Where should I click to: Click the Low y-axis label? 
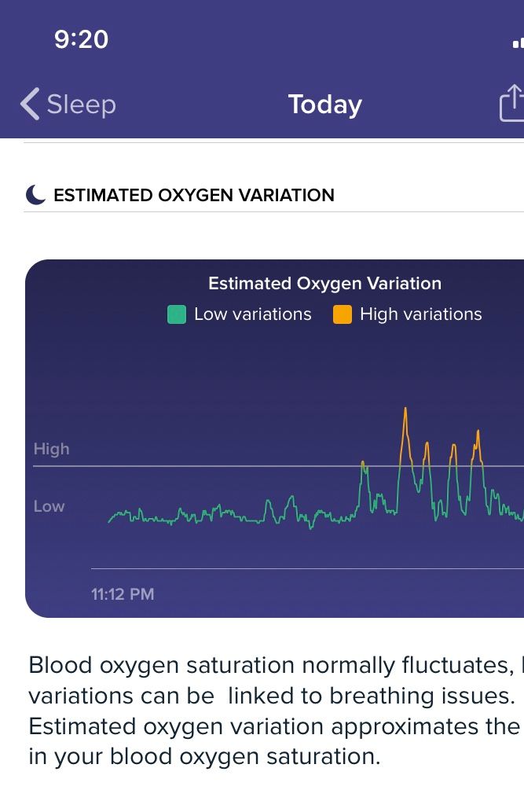(49, 506)
